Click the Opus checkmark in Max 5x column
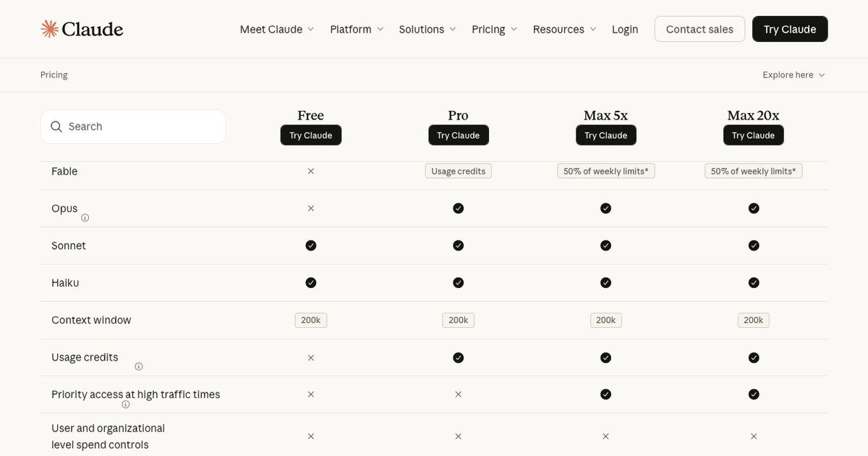868x456 pixels. tap(605, 208)
